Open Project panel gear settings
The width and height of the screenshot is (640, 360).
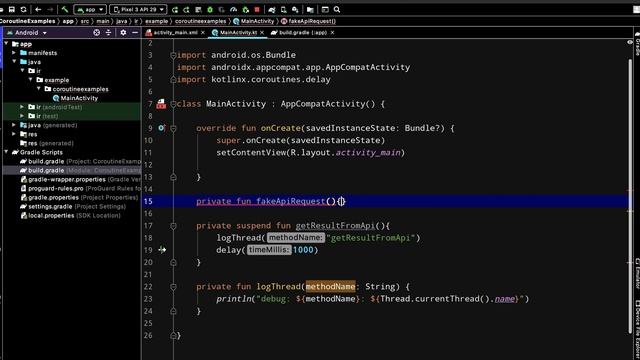click(x=123, y=33)
